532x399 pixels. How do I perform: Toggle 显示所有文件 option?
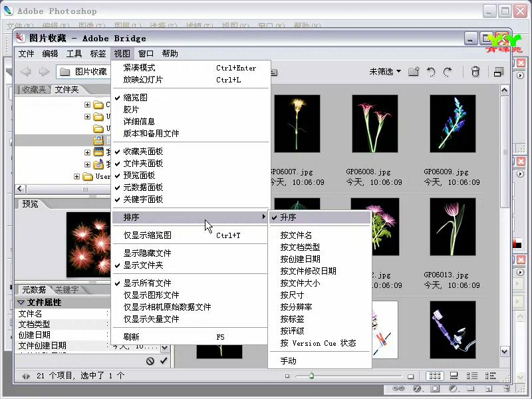[x=192, y=283]
